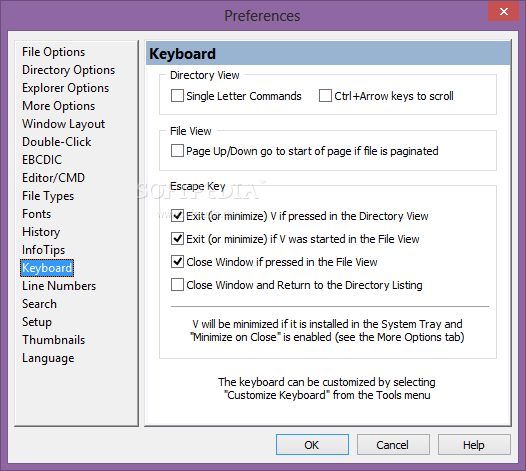Enable Close Window and Return to Directory Listing
The image size is (526, 471).
[177, 285]
